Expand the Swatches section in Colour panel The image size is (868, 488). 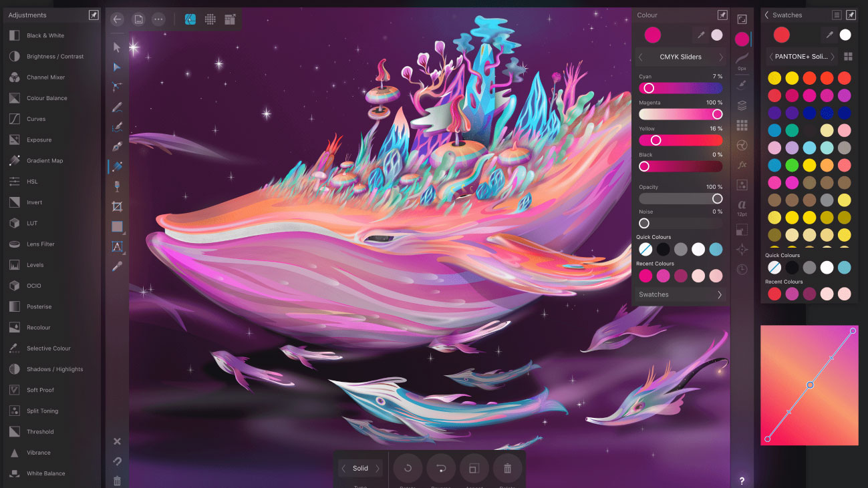click(x=680, y=294)
